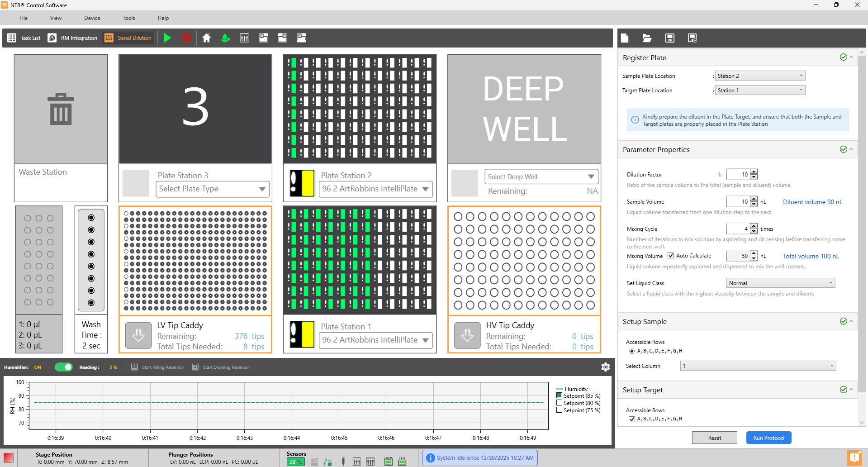Click the Waste Station trash icon
Image resolution: width=868 pixels, height=467 pixels.
pyautogui.click(x=61, y=109)
